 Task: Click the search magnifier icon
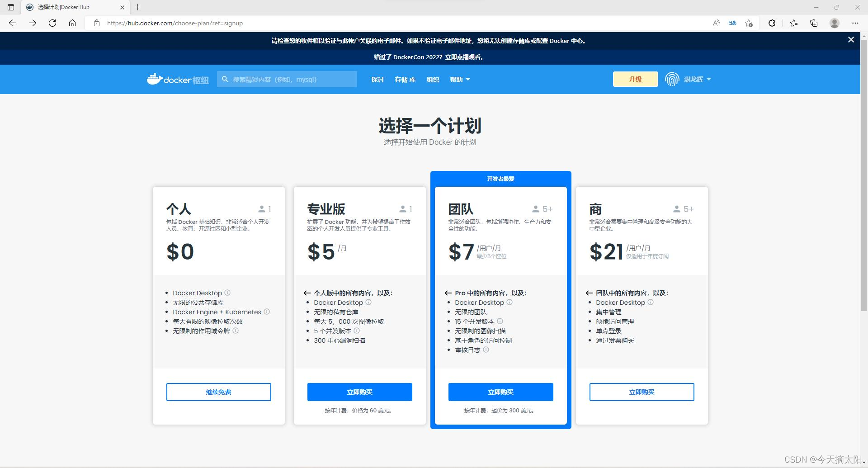[x=225, y=79]
